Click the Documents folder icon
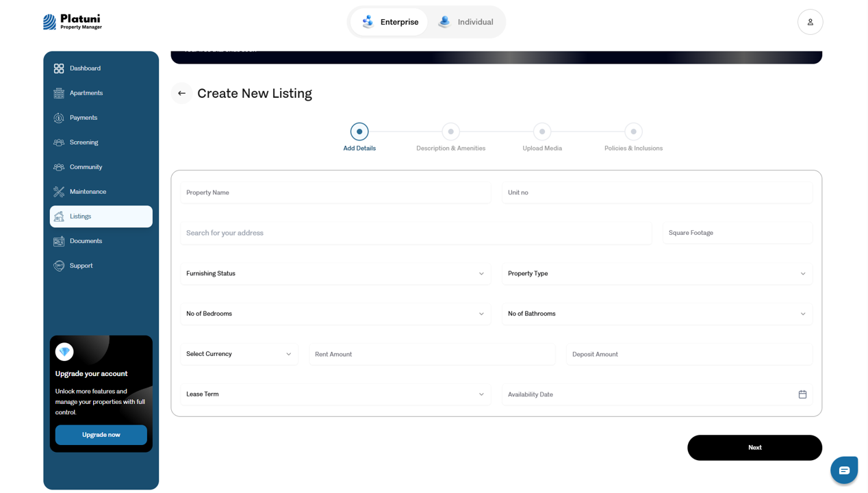868x493 pixels. click(x=59, y=241)
